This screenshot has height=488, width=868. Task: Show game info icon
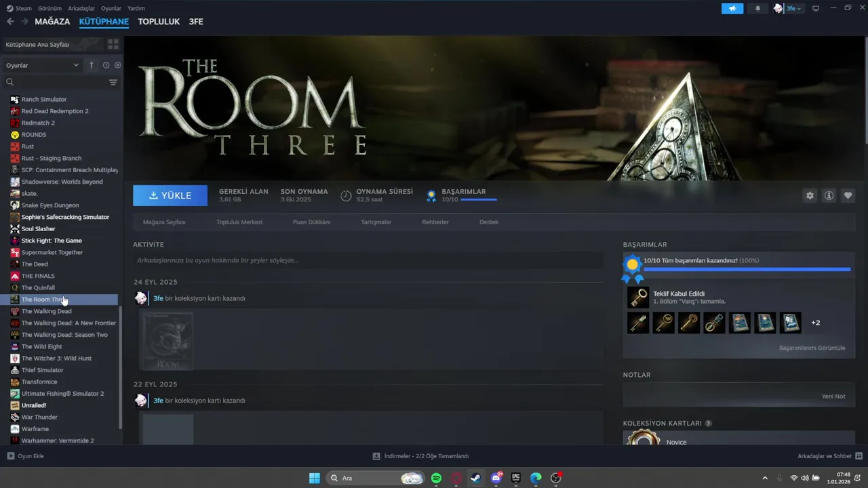tap(829, 195)
